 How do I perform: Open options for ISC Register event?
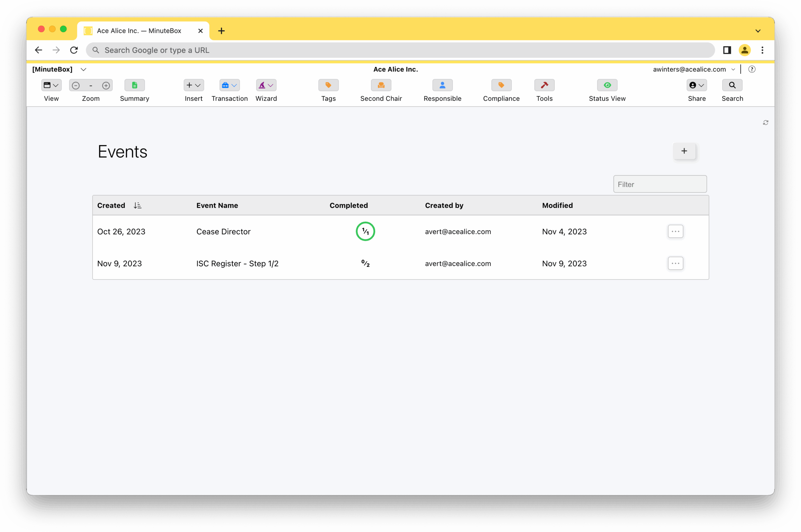click(x=675, y=263)
